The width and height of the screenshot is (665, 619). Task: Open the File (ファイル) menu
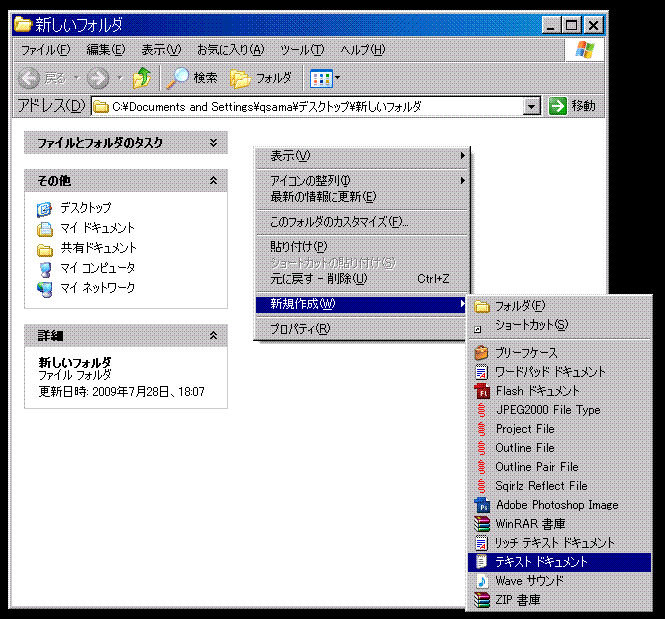[x=45, y=50]
